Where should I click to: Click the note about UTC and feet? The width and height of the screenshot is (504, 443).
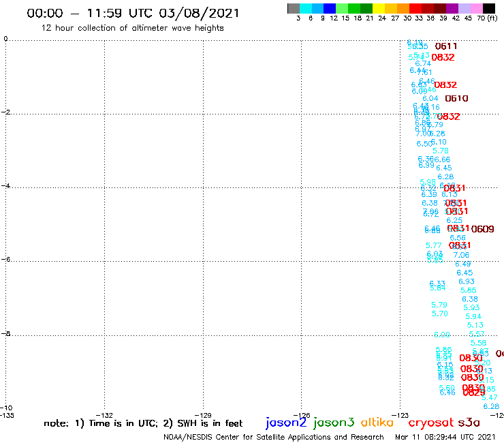pos(143,423)
